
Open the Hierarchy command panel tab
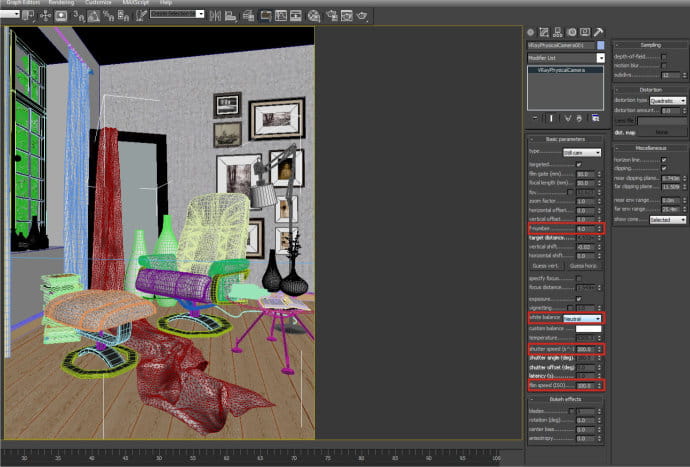tap(558, 32)
